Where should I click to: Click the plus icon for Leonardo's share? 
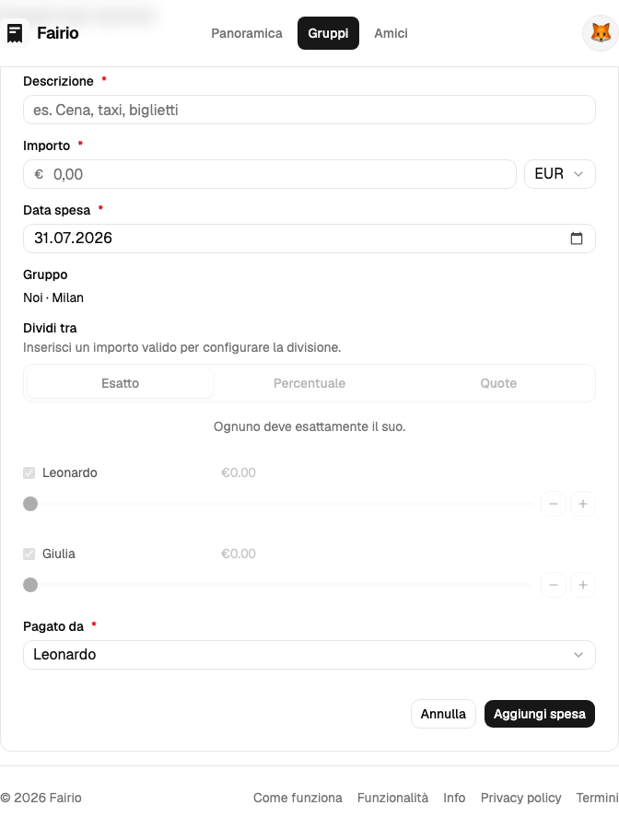[x=583, y=504]
